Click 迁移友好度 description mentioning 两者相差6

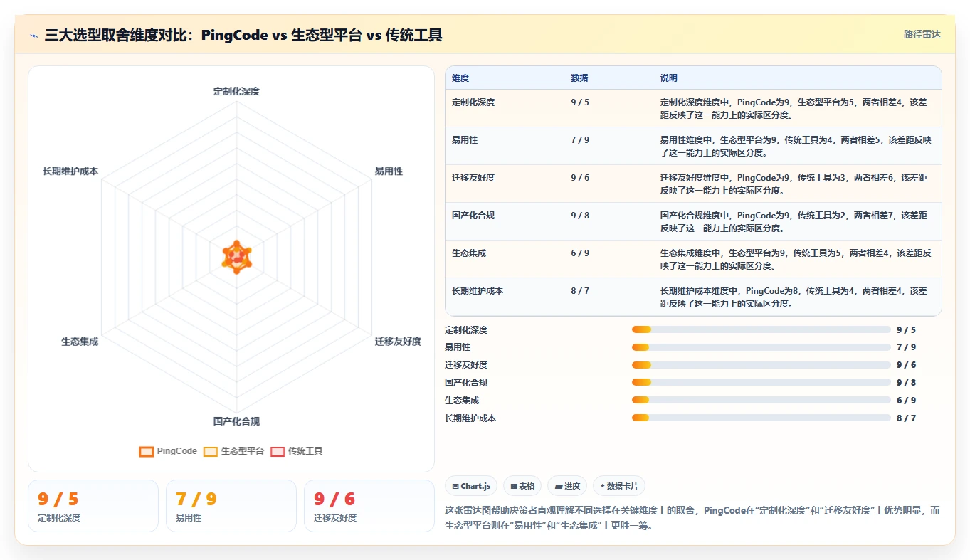tap(794, 184)
